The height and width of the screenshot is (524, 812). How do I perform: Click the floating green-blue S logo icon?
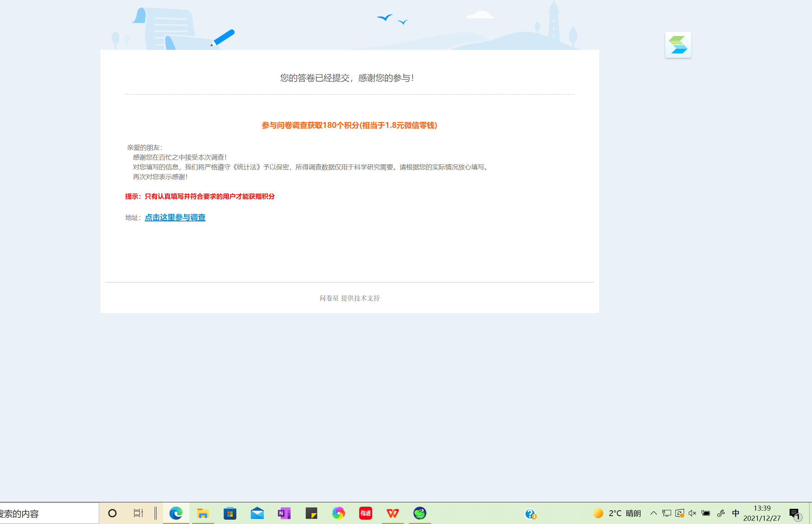(x=678, y=45)
